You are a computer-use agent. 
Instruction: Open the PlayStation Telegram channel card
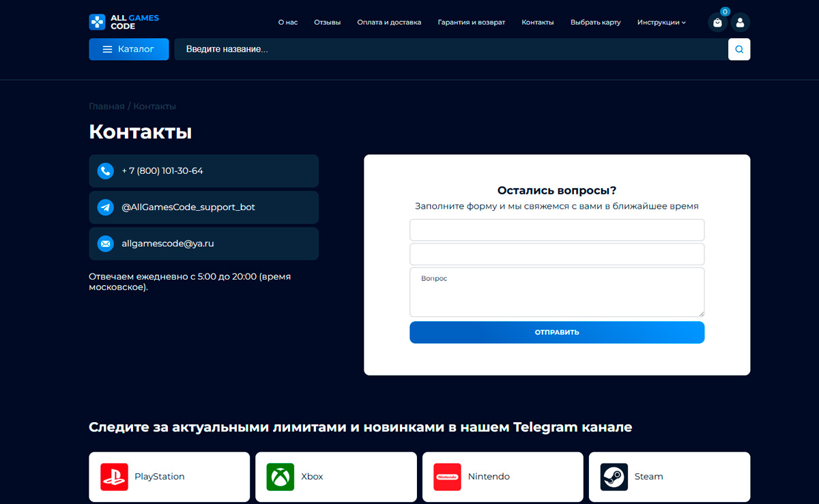169,477
